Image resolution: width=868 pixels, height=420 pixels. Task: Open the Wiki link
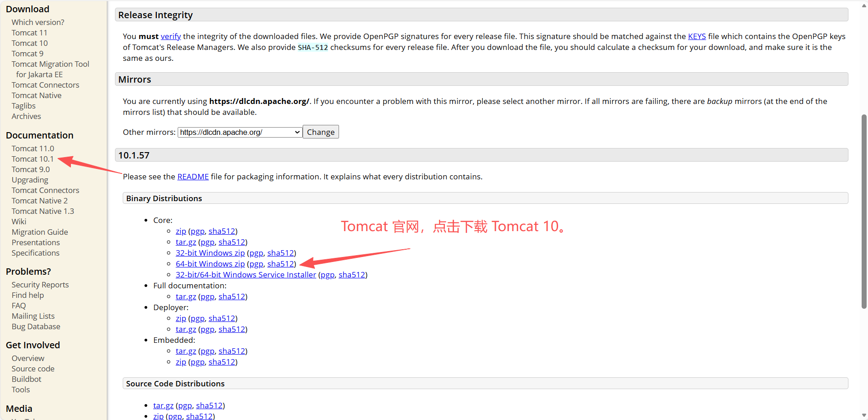coord(19,222)
